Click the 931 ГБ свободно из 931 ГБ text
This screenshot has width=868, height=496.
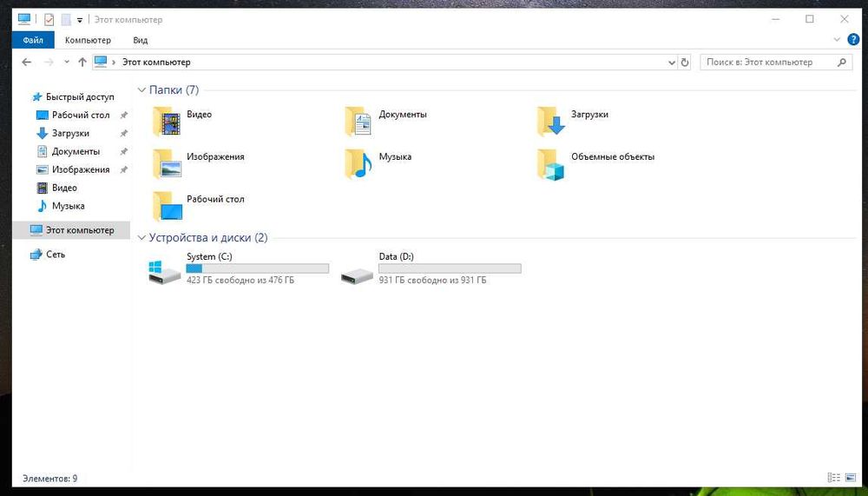click(432, 280)
